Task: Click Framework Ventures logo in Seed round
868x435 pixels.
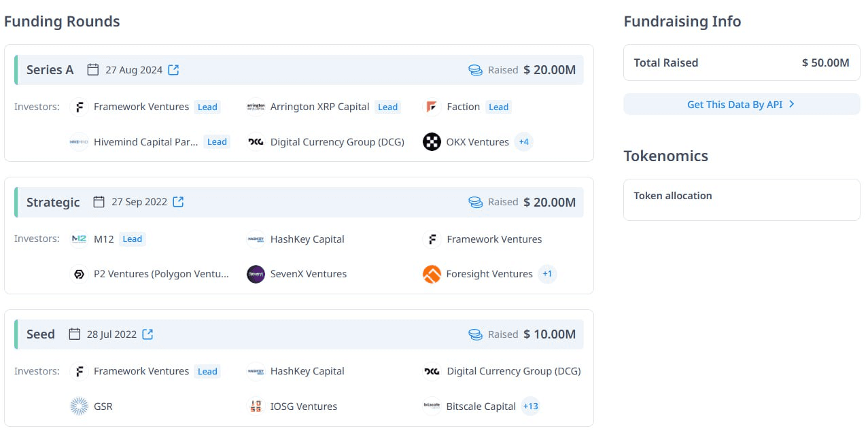Action: pos(80,371)
